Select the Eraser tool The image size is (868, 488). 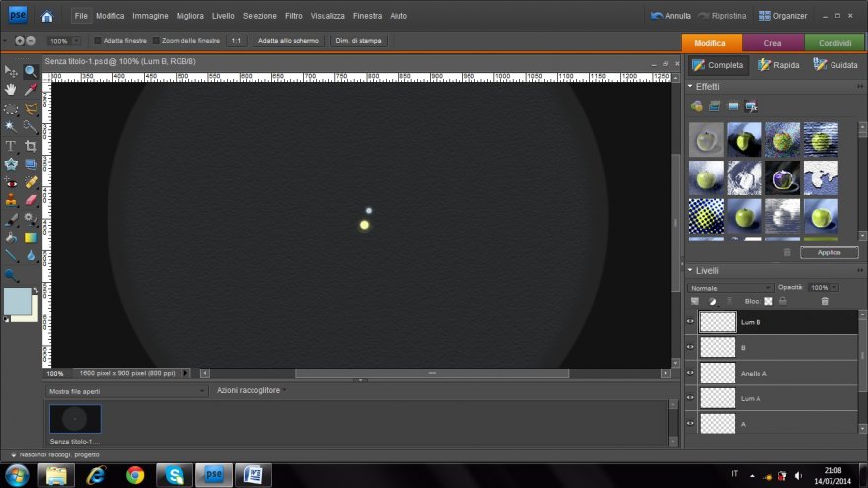pyautogui.click(x=31, y=200)
